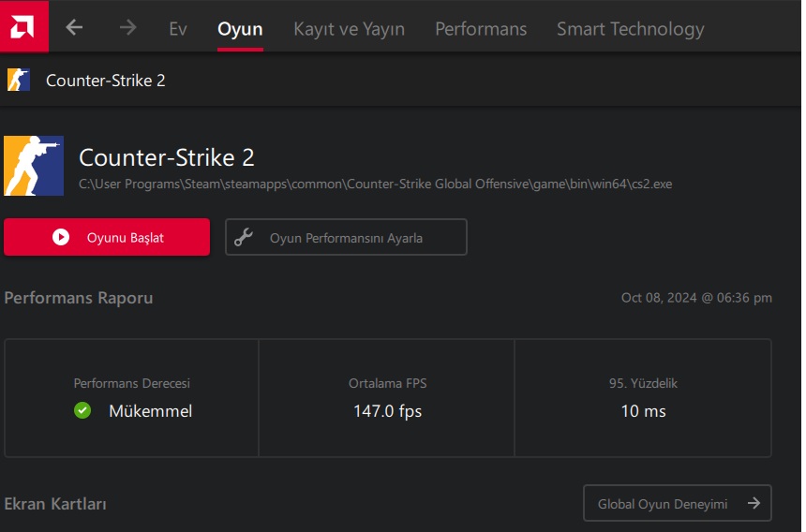Open the Performans tab
The height and width of the screenshot is (532, 806).
coord(481,29)
